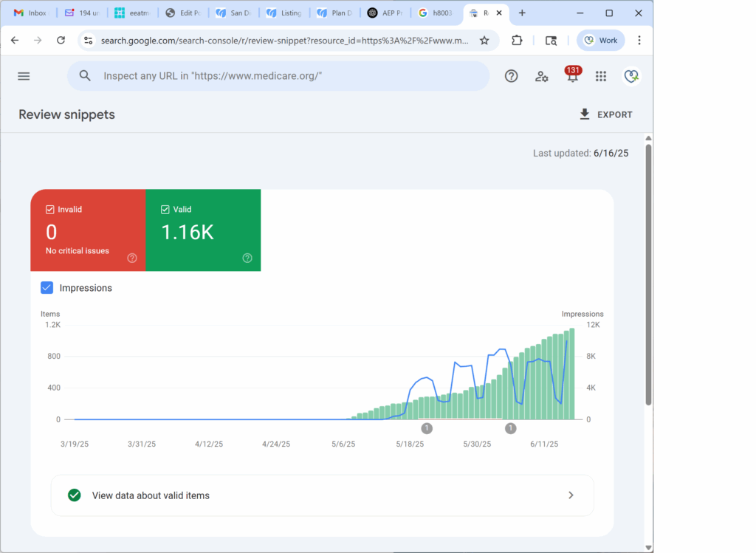
Task: Click help icon on Valid card
Action: click(x=247, y=258)
